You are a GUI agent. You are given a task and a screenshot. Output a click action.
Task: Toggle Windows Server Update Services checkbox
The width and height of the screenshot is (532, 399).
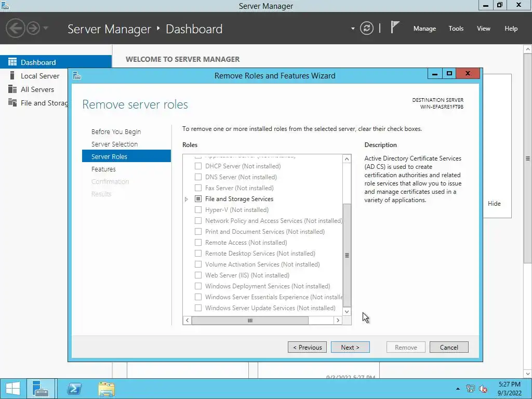click(x=198, y=308)
